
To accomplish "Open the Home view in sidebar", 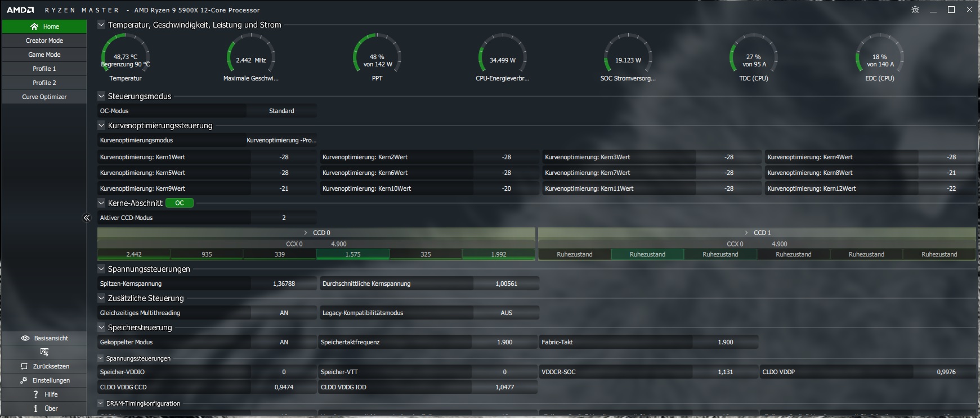I will point(44,26).
